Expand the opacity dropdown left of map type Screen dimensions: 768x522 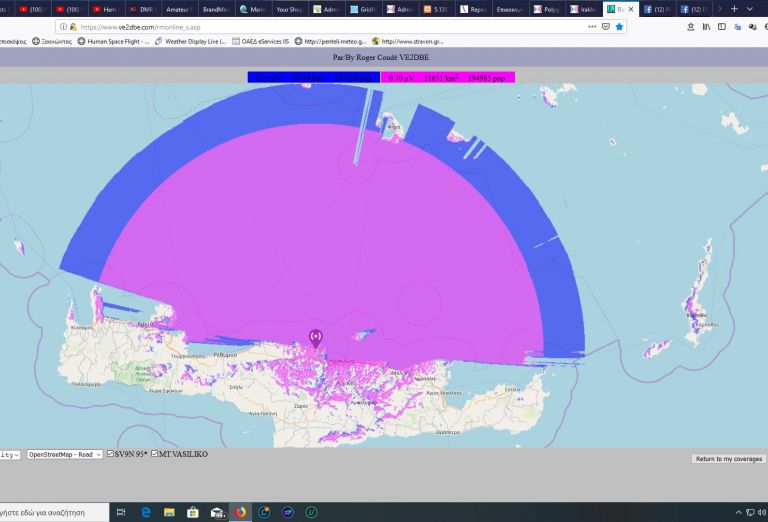click(10, 455)
